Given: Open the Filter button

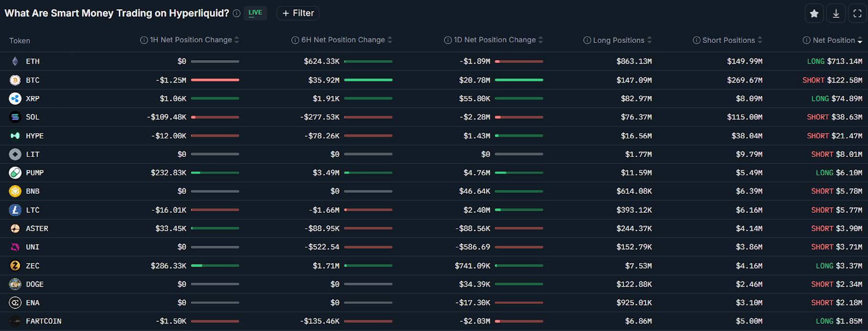Looking at the screenshot, I should pos(298,13).
